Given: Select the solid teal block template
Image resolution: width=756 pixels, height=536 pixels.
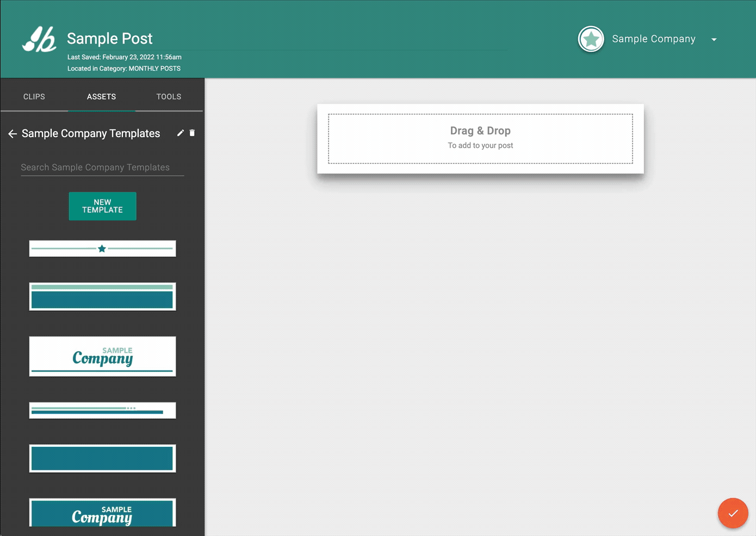Looking at the screenshot, I should coord(102,459).
